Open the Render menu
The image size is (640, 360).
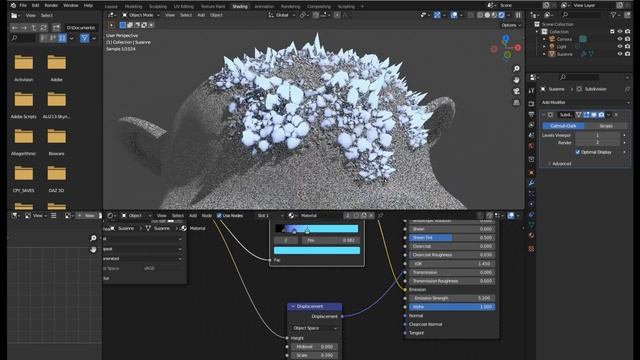tap(51, 6)
